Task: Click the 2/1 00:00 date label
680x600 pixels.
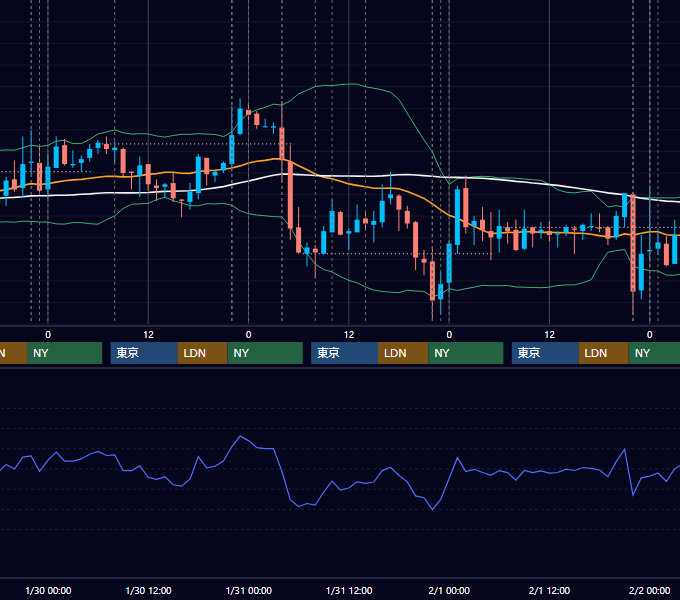Action: [449, 590]
